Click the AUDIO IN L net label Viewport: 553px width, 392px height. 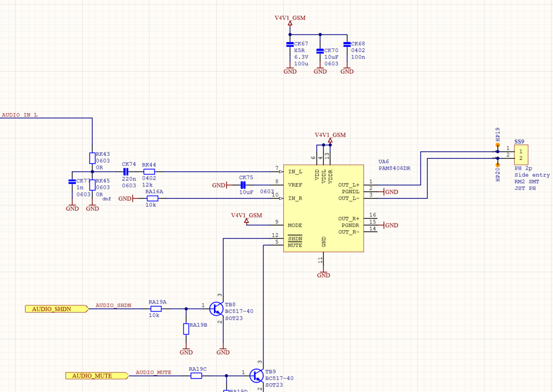coord(19,115)
